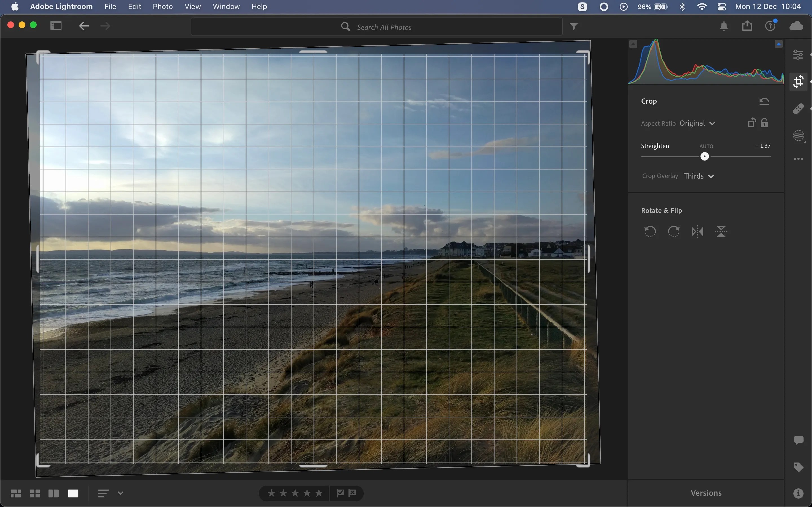Rotate the photo left

649,231
